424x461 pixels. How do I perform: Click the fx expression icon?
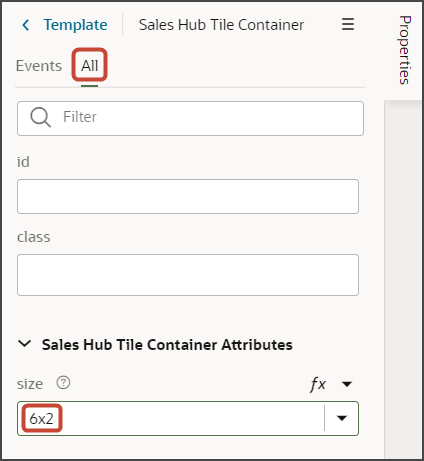[318, 384]
